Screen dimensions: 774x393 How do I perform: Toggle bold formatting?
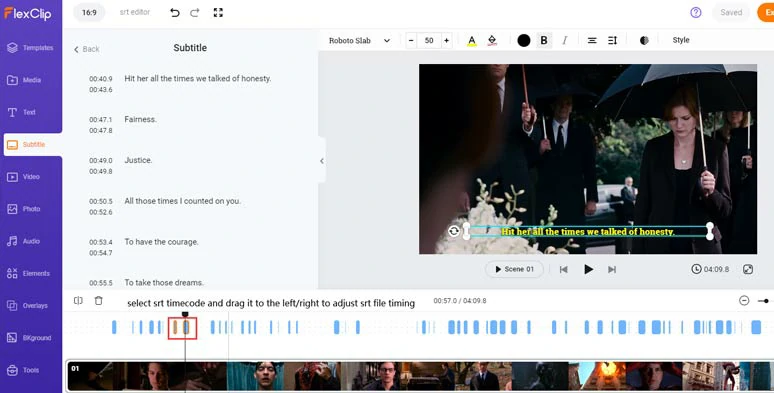pyautogui.click(x=544, y=40)
